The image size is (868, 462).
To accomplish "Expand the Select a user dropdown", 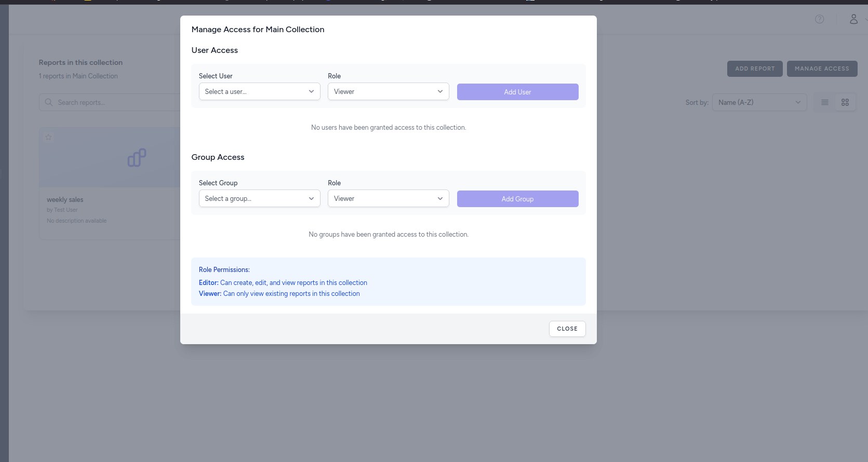I will 259,92.
